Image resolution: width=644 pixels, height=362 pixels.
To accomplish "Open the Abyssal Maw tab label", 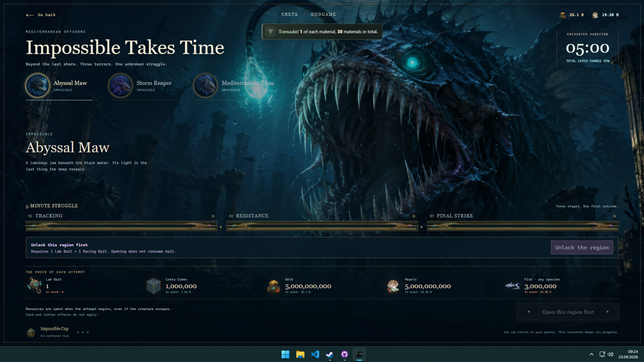I will (70, 83).
